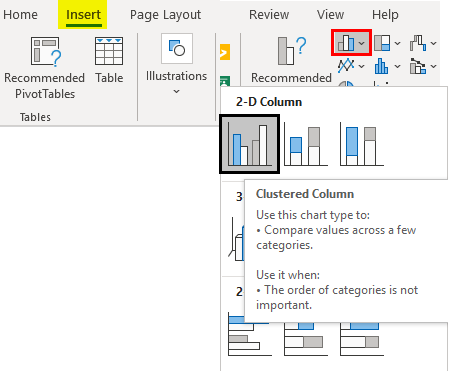The height and width of the screenshot is (371, 452).
Task: Pick the Stacked Bar chart thumbnail
Action: [x=306, y=339]
